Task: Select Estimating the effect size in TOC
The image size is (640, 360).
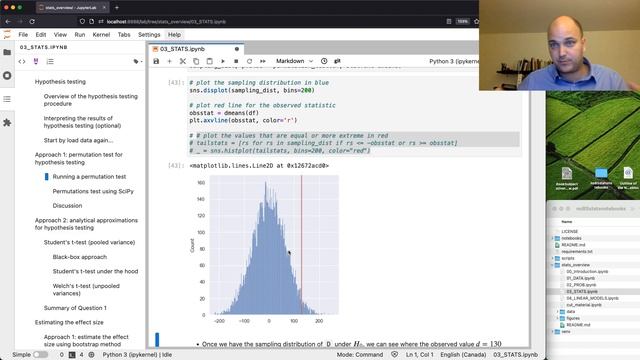Action: (x=69, y=322)
